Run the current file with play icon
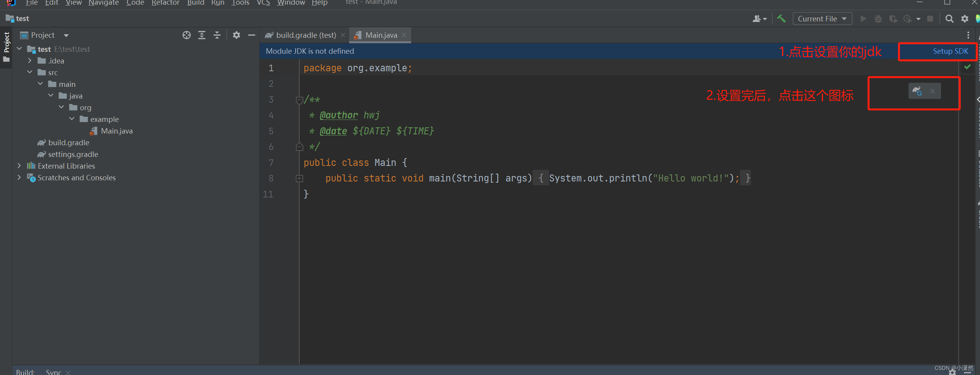Screen dimensions: 980x375 pos(863,19)
